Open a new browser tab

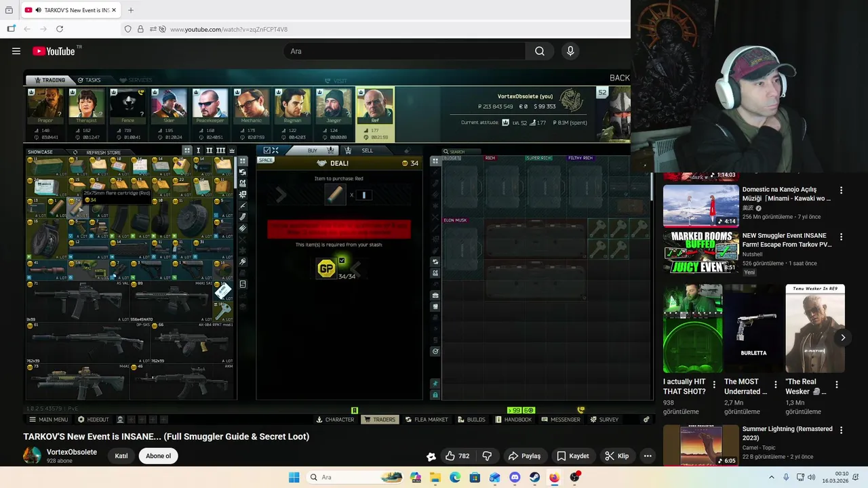131,10
